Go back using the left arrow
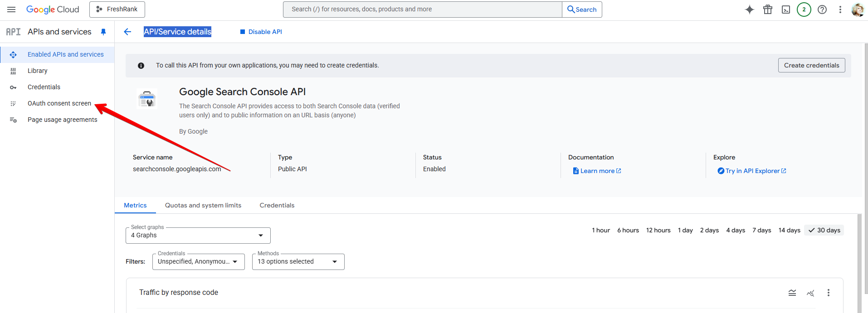 [x=127, y=32]
